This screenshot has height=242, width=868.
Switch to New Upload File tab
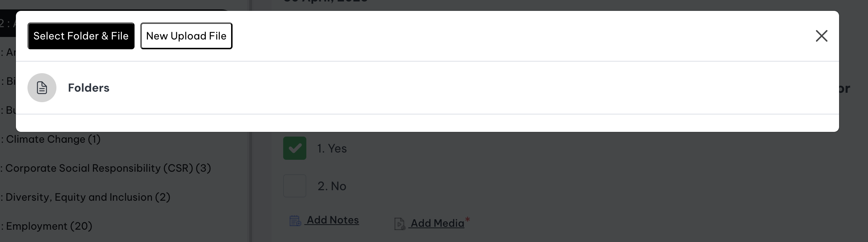[186, 36]
